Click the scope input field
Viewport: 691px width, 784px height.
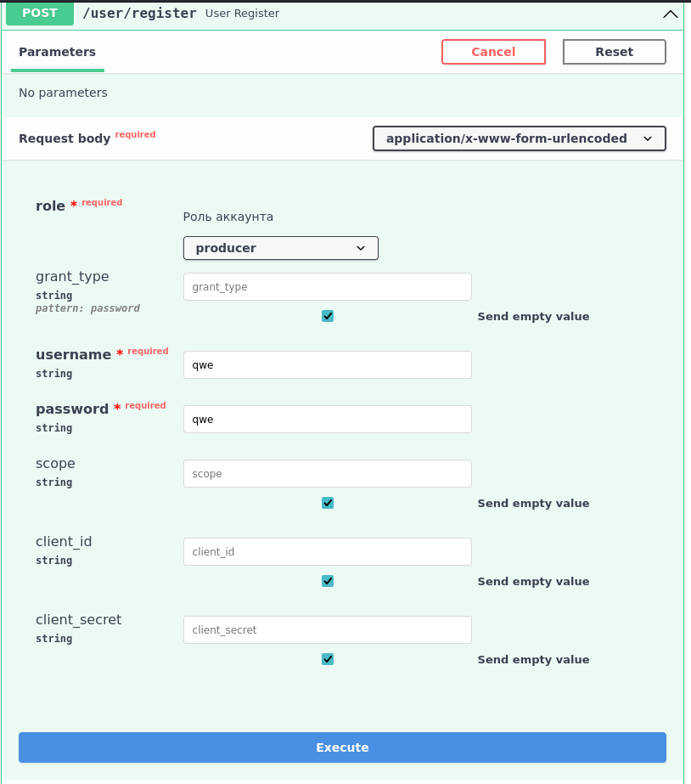click(x=327, y=473)
